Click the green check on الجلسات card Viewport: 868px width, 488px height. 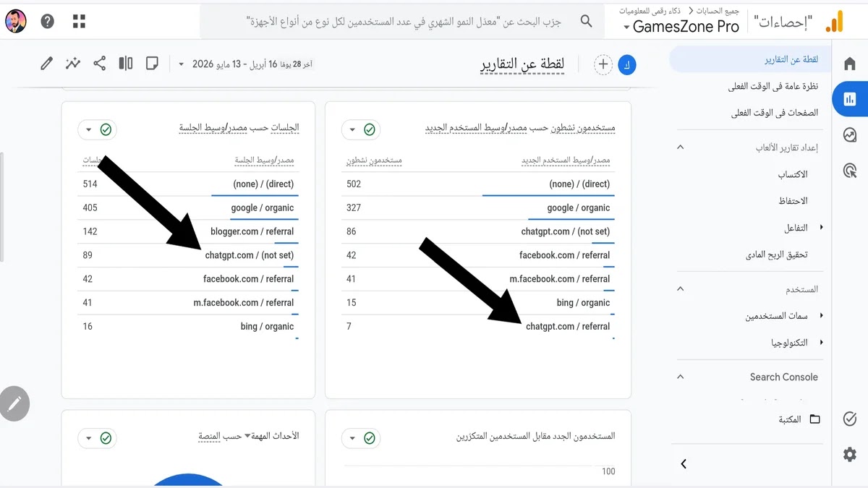pos(106,129)
